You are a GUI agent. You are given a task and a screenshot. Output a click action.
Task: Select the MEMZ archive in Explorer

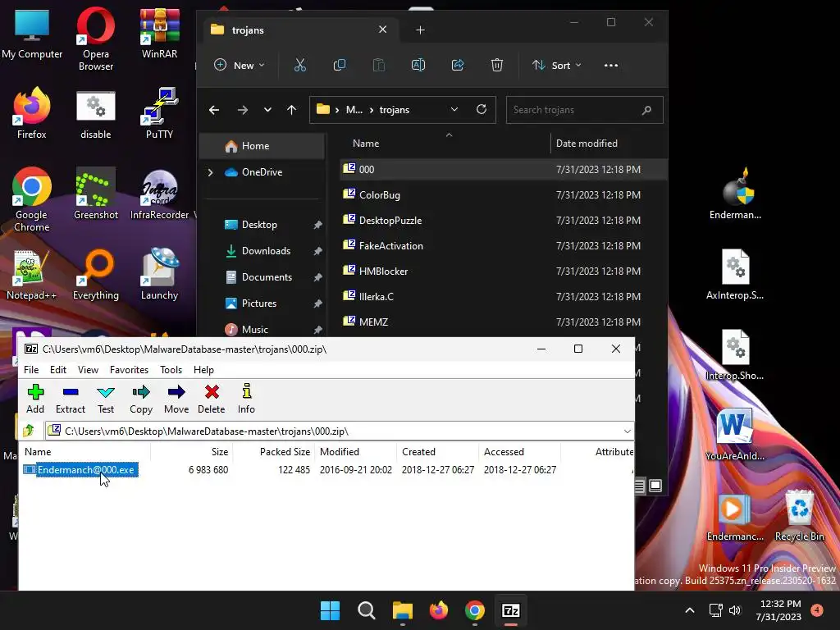[x=504, y=322]
